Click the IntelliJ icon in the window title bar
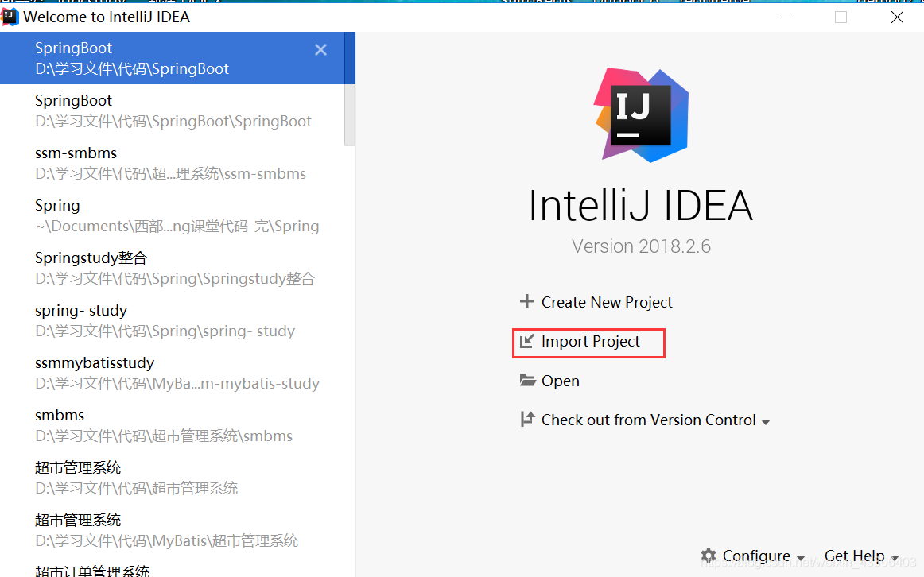The image size is (924, 577). [x=10, y=17]
